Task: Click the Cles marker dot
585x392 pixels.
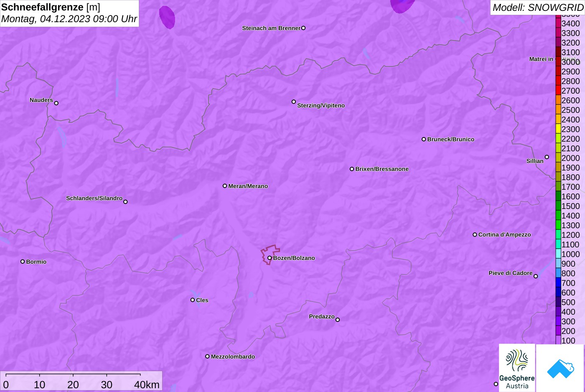Action: pyautogui.click(x=193, y=300)
